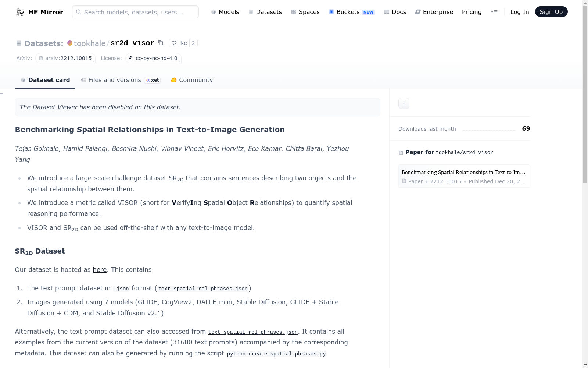This screenshot has height=368, width=588.
Task: Click the like count 2
Action: (x=193, y=43)
